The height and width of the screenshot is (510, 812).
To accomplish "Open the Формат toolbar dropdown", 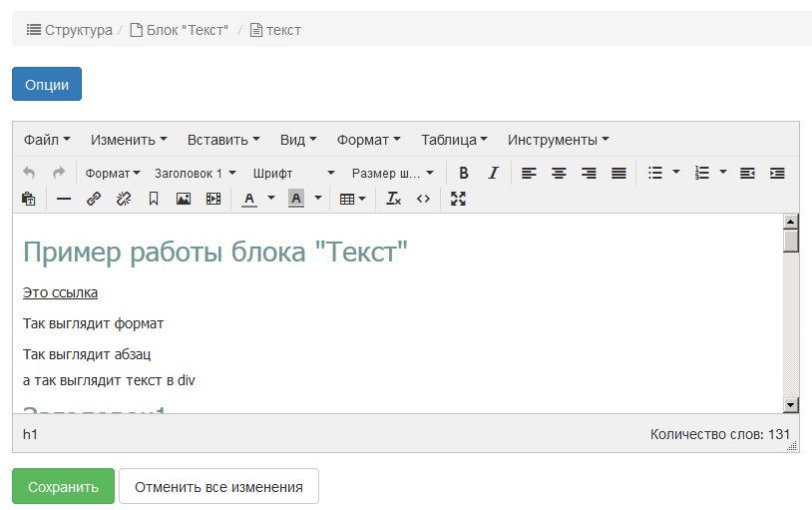I will (113, 173).
